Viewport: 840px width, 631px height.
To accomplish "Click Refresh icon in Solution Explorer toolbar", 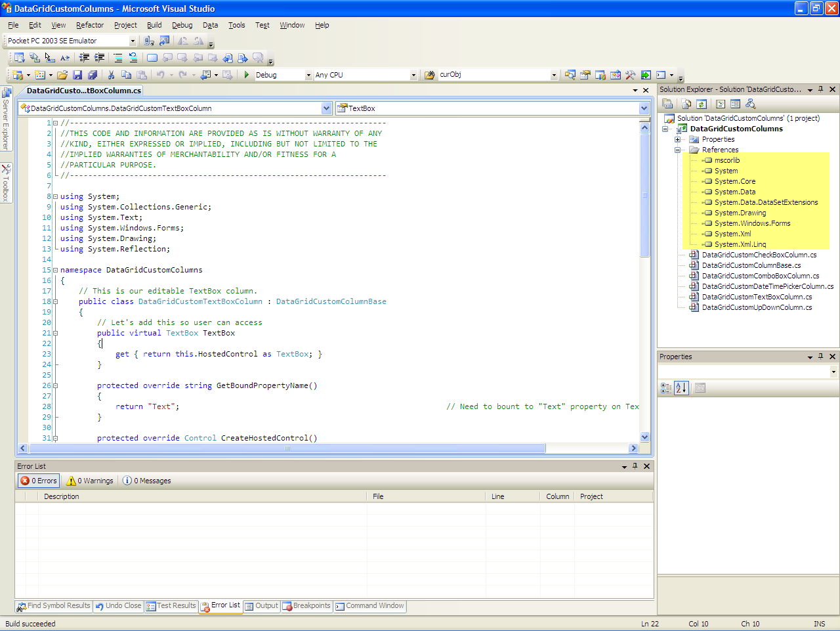I will [x=702, y=104].
